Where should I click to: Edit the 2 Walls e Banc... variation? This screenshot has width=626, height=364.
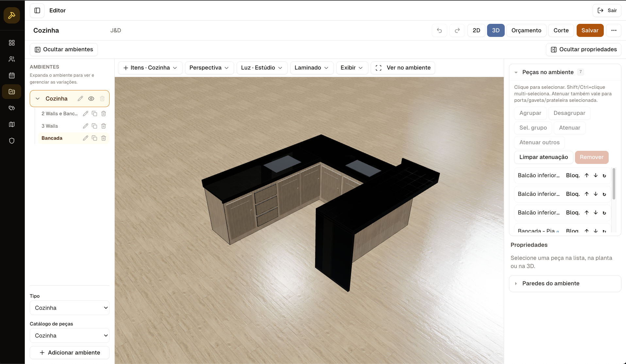click(x=86, y=114)
